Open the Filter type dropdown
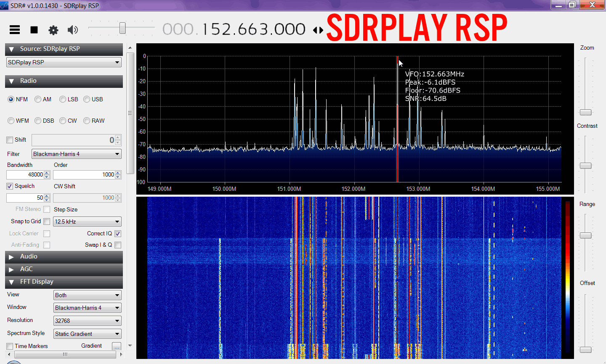 (x=76, y=154)
